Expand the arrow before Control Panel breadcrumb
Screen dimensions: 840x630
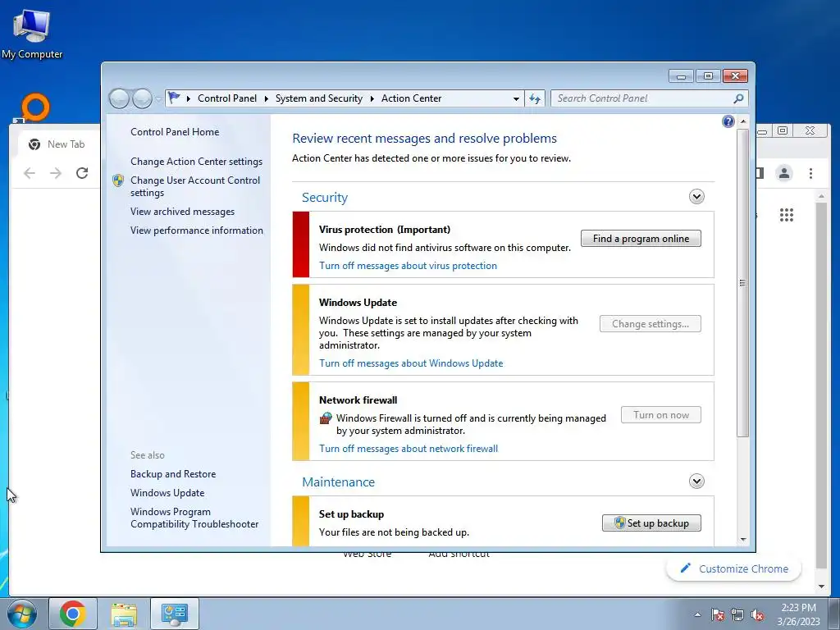pos(188,98)
